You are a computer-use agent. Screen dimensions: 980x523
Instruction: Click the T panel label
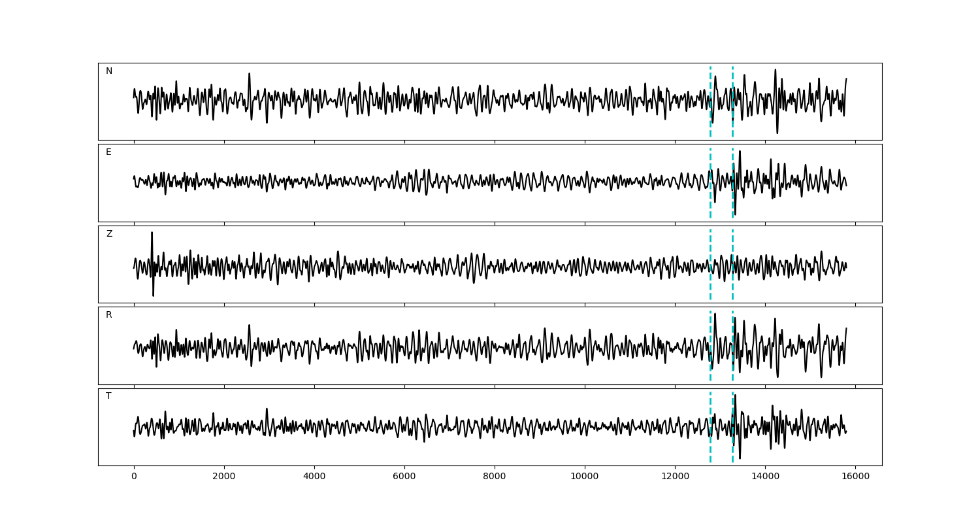108,396
